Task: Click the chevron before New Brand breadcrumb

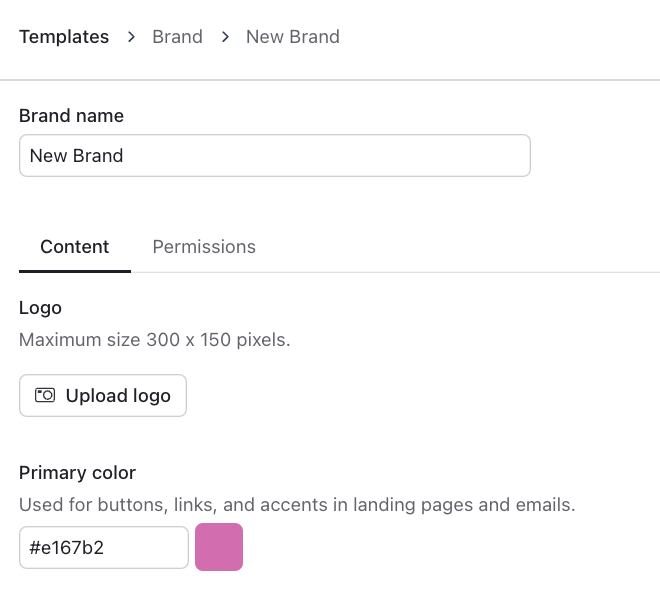Action: tap(225, 37)
